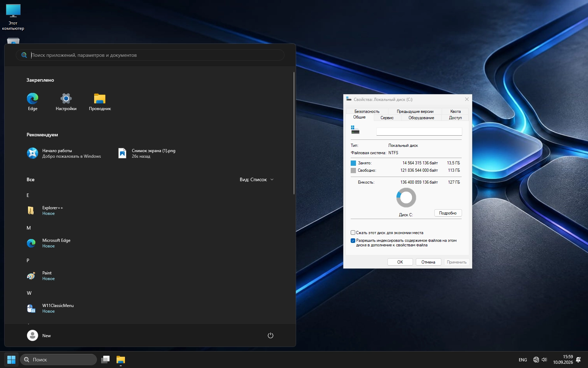Switch to the Безопасность tab

367,111
